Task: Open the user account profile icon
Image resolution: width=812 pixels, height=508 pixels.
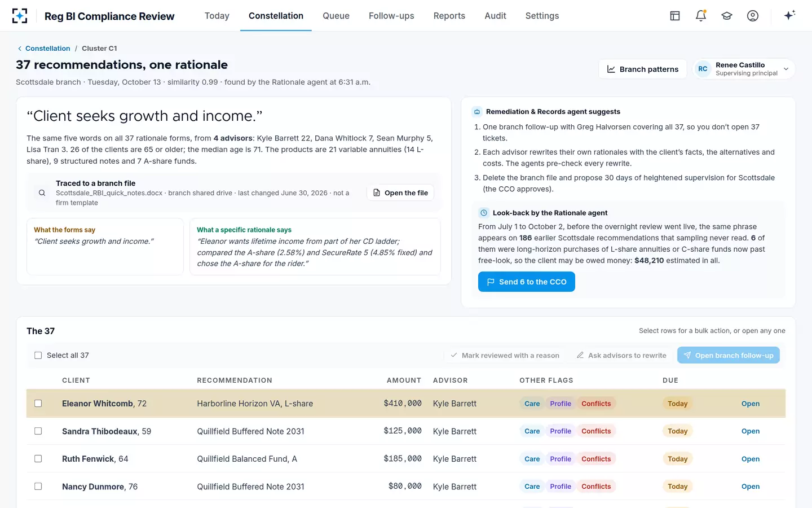Action: coord(753,16)
